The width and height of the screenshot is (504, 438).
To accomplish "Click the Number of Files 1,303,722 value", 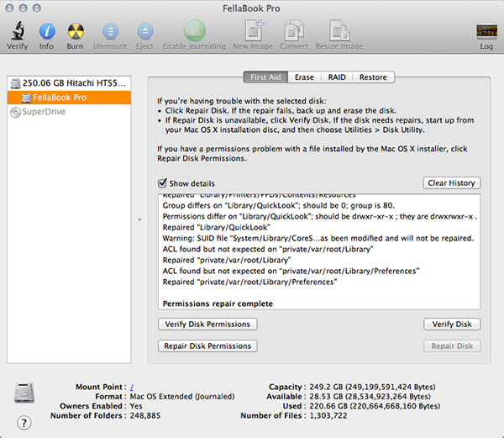I will [x=328, y=416].
